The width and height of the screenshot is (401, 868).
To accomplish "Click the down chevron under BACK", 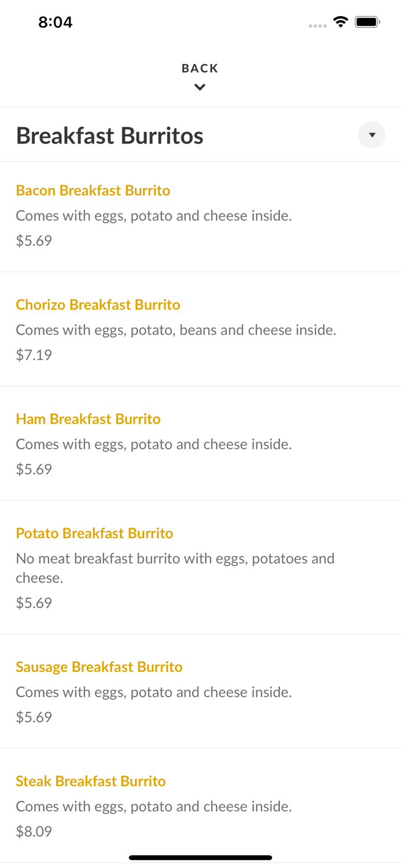I will pyautogui.click(x=200, y=87).
